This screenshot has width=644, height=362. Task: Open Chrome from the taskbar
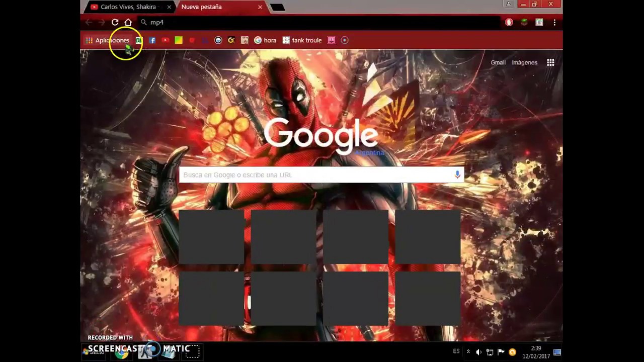coord(121,353)
